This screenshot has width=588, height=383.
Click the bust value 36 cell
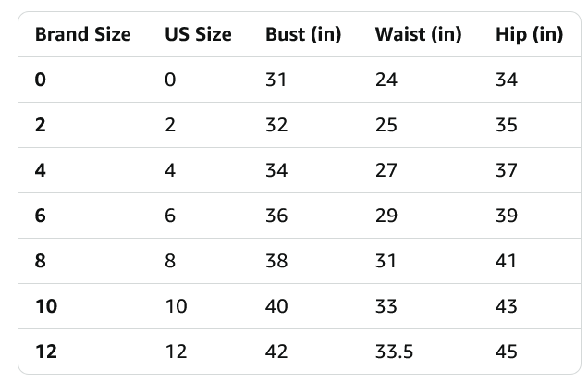coord(276,216)
